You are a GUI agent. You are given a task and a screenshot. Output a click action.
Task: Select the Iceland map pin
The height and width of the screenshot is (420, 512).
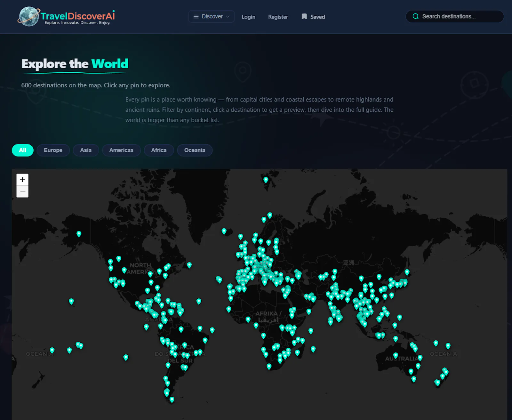(x=224, y=231)
